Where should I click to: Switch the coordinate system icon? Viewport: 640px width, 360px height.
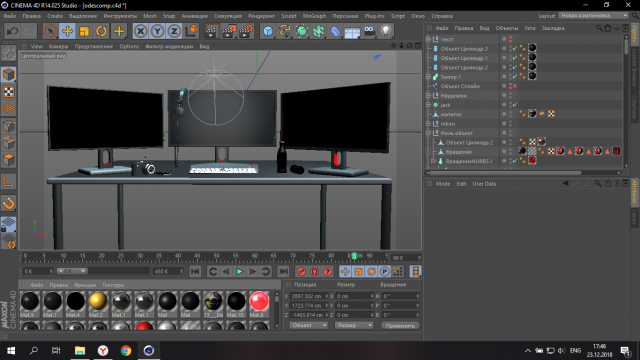coord(191,31)
